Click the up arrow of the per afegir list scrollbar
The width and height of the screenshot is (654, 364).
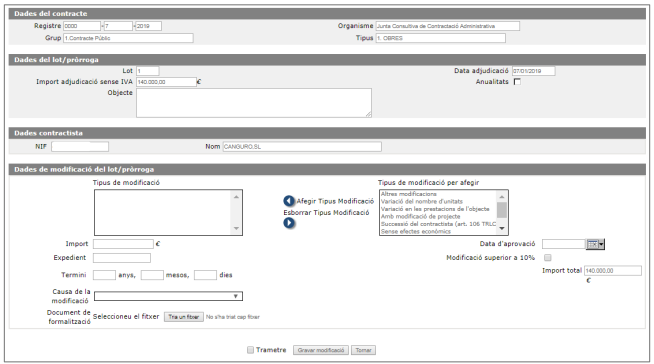pyautogui.click(x=502, y=196)
